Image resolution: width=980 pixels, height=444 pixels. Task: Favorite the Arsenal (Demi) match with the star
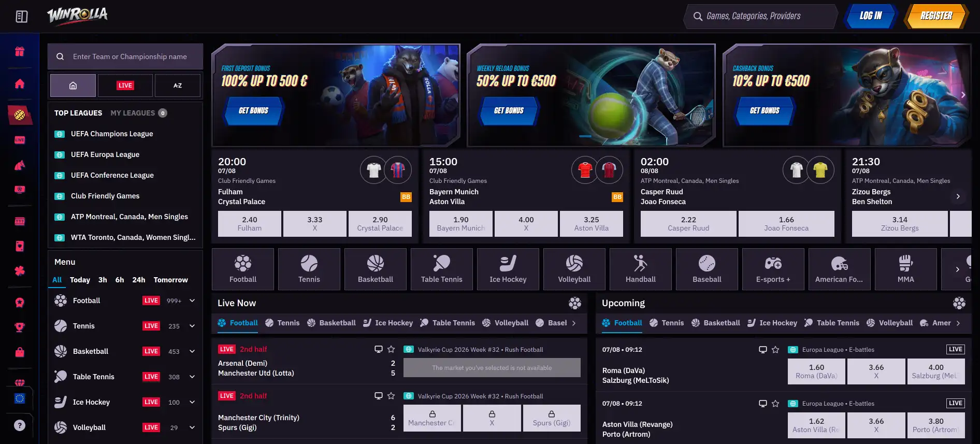[x=391, y=349]
